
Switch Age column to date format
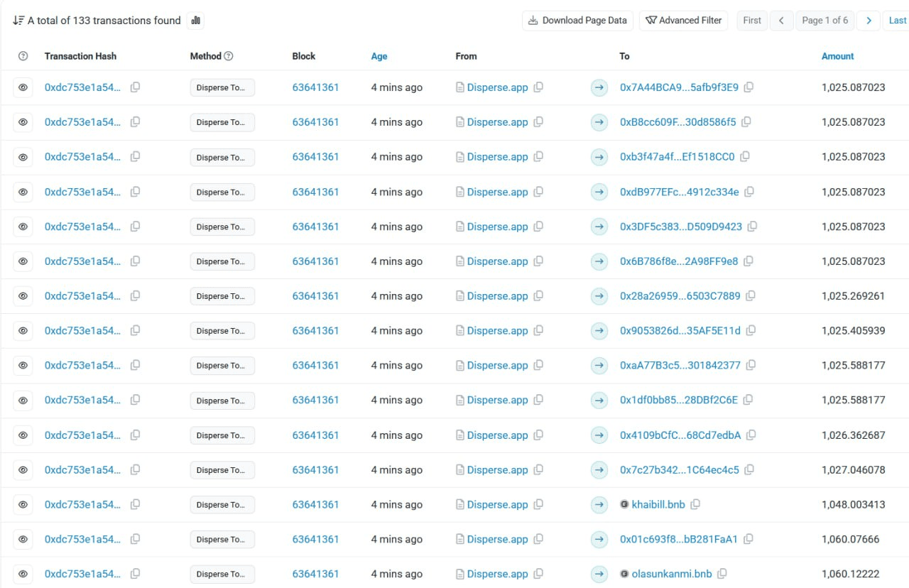coord(379,56)
